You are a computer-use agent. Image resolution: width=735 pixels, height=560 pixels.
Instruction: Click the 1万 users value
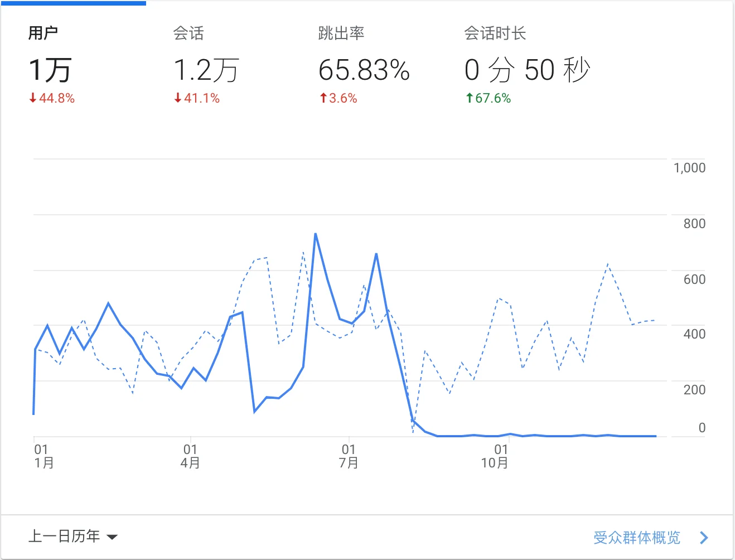(50, 70)
